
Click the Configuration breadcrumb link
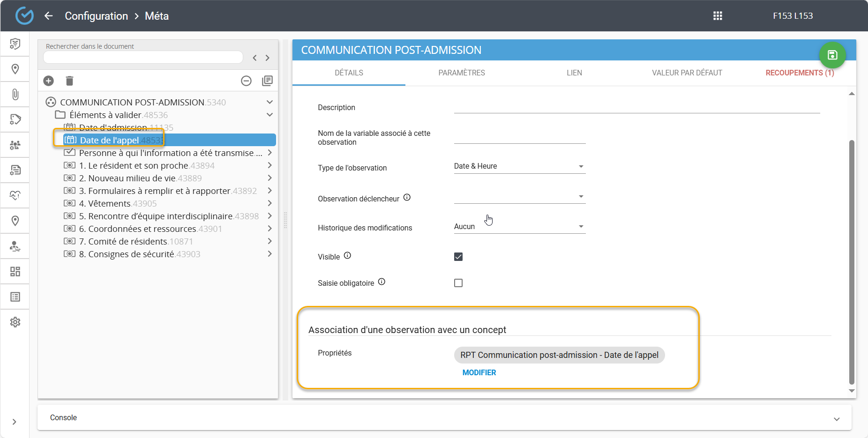pyautogui.click(x=96, y=16)
